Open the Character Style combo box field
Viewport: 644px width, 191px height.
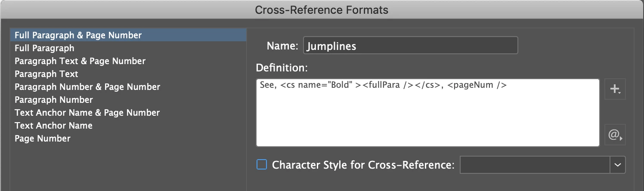pyautogui.click(x=535, y=165)
